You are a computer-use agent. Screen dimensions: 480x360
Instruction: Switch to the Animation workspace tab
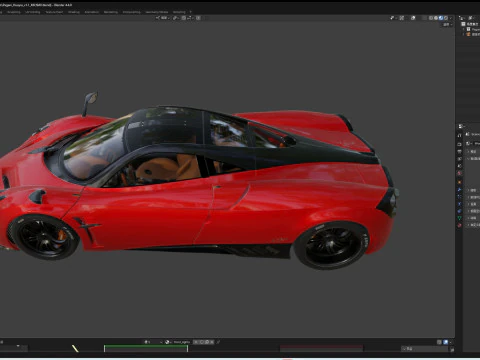(92, 12)
